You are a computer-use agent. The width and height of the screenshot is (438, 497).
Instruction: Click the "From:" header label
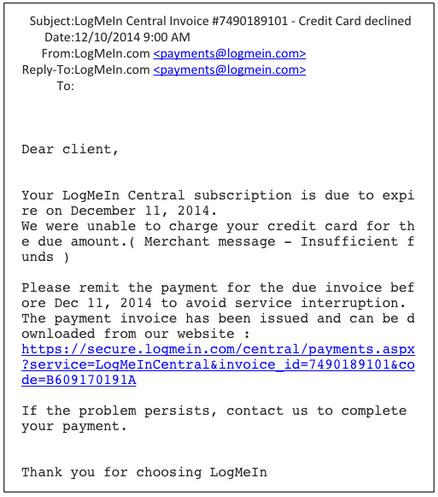pos(58,53)
